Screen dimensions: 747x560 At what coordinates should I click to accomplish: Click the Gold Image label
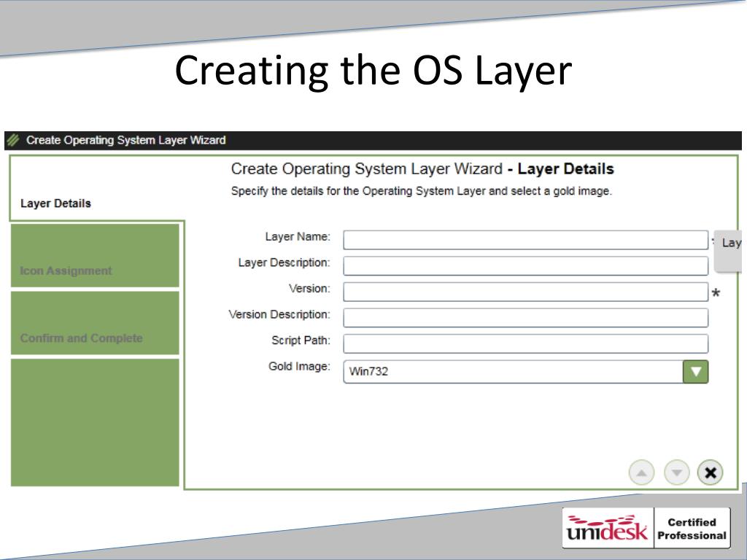[299, 366]
